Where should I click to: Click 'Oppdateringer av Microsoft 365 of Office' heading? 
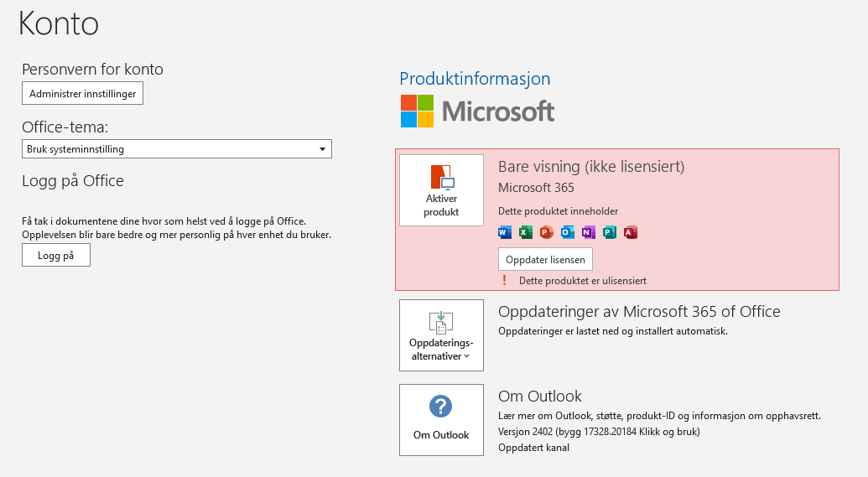coord(639,312)
